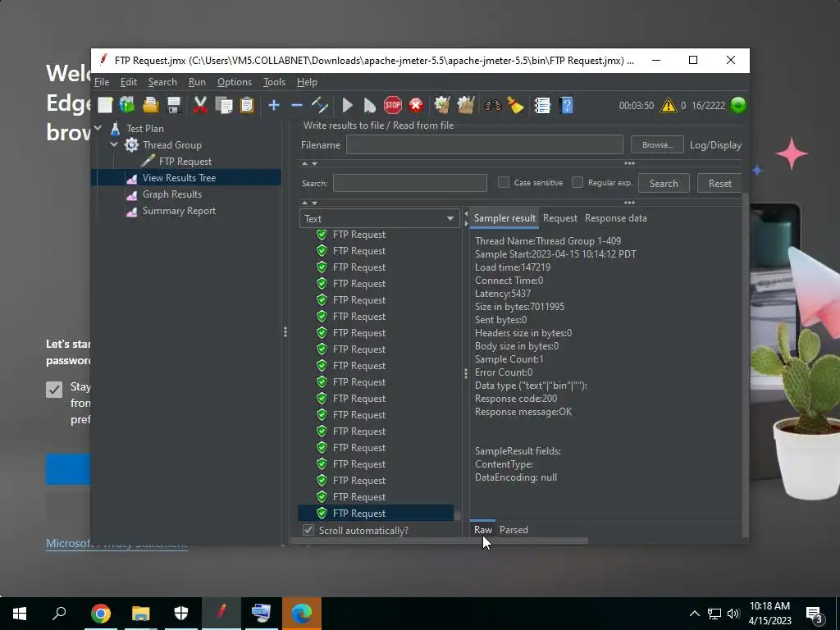Open the Search menu
Screen dimensions: 840x630
(162, 82)
